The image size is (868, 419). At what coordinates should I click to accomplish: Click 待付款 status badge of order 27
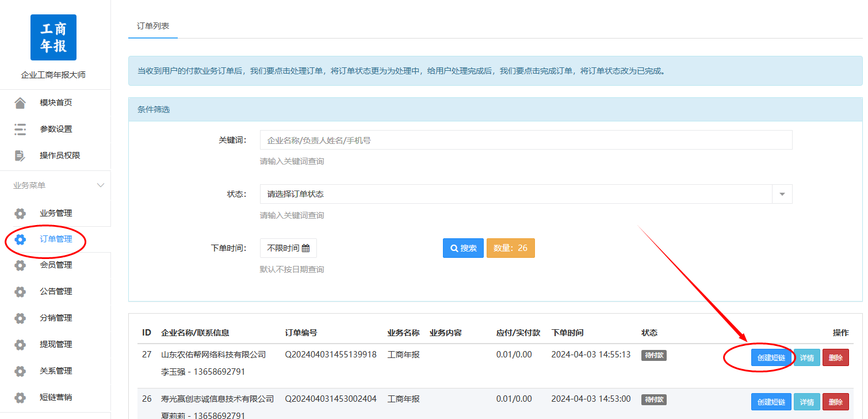654,355
